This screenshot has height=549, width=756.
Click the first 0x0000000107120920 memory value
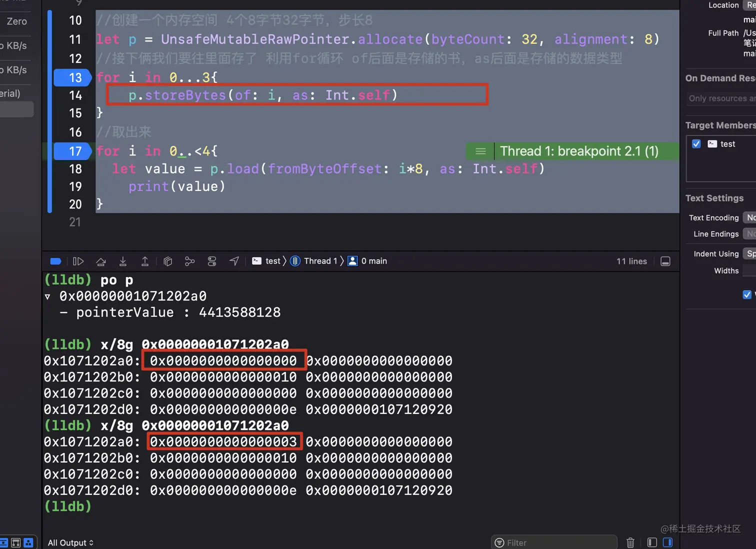coord(379,409)
